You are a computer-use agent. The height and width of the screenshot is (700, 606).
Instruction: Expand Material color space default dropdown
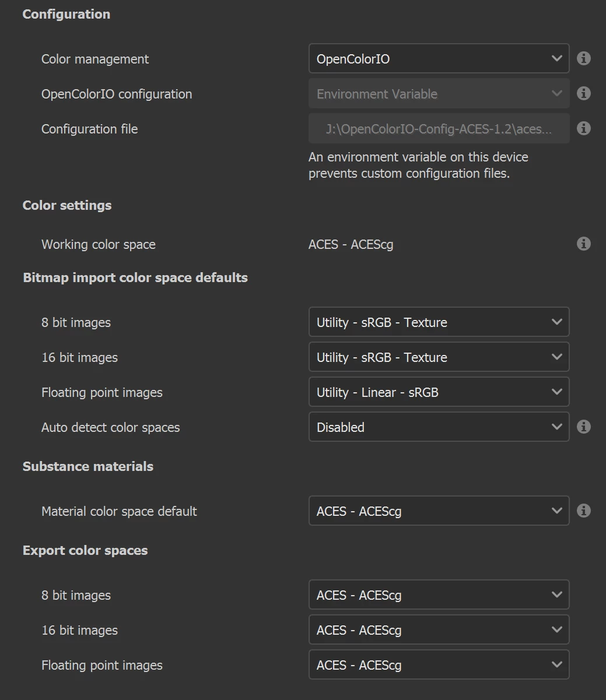439,511
